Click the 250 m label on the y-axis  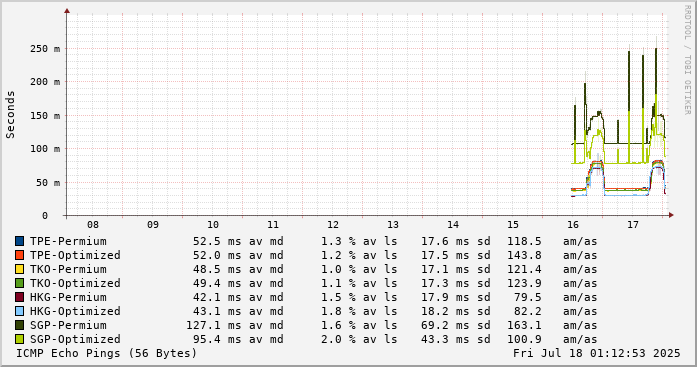(x=45, y=48)
